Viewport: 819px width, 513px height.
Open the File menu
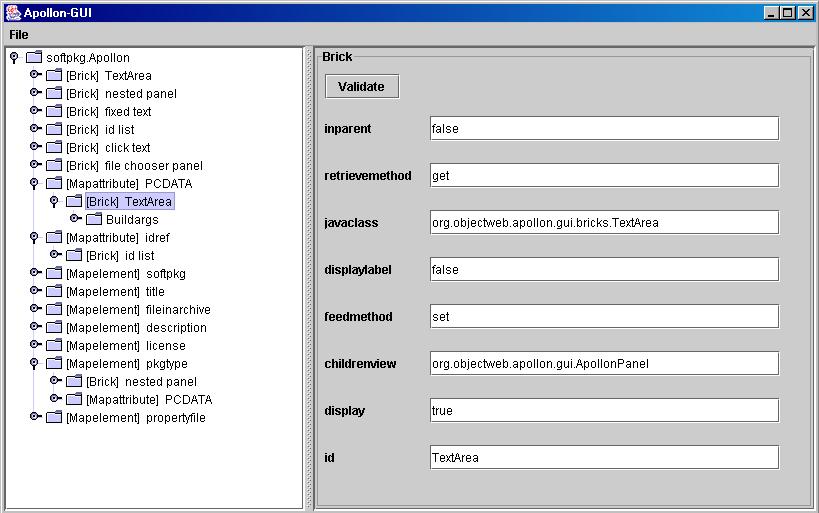19,35
